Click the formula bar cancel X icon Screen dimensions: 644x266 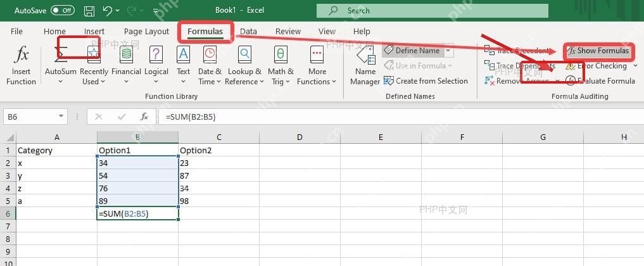(x=99, y=117)
